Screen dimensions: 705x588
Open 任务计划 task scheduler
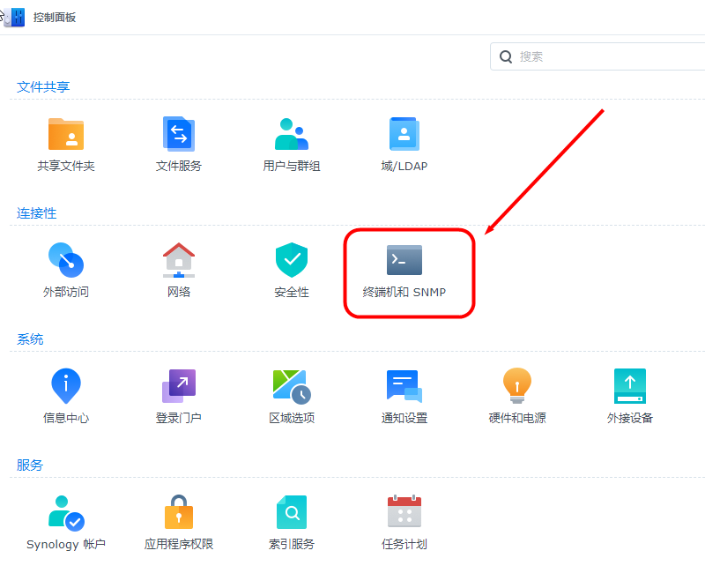coord(404,513)
